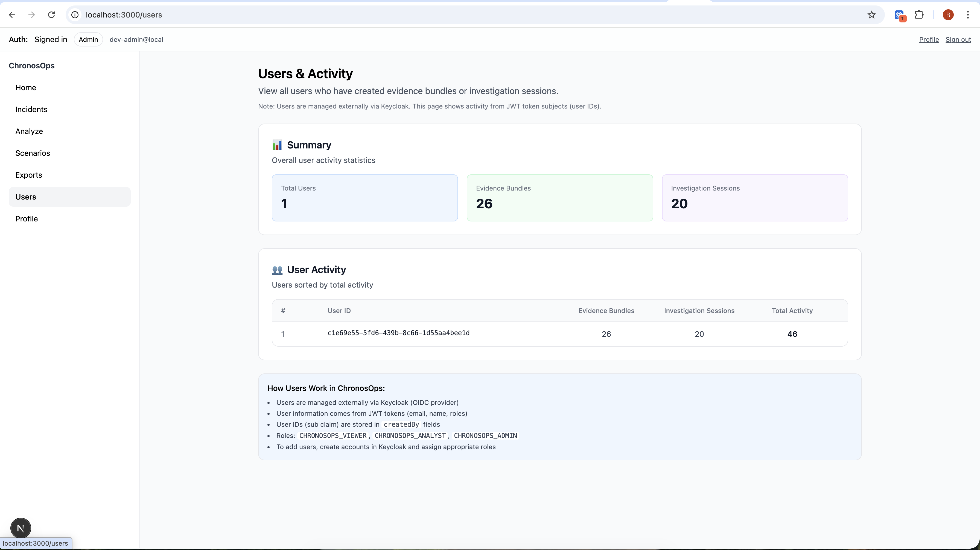Viewport: 980px width, 550px height.
Task: Click the red profile avatar icon
Action: [x=948, y=15]
